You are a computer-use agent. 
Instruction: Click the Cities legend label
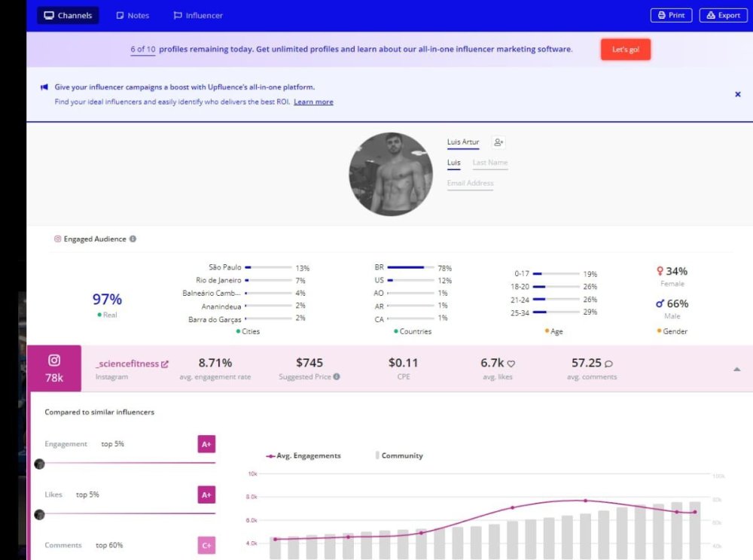[x=248, y=332]
